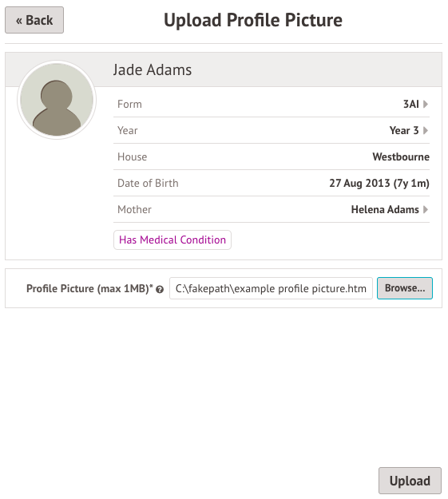Open Helena Adams mother link
Image resolution: width=448 pixels, height=499 pixels.
point(385,209)
